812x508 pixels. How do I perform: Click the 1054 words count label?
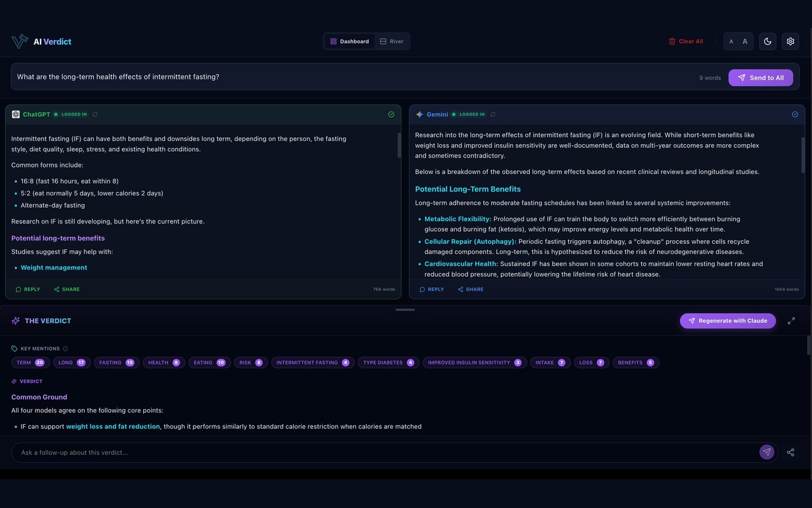[787, 290]
